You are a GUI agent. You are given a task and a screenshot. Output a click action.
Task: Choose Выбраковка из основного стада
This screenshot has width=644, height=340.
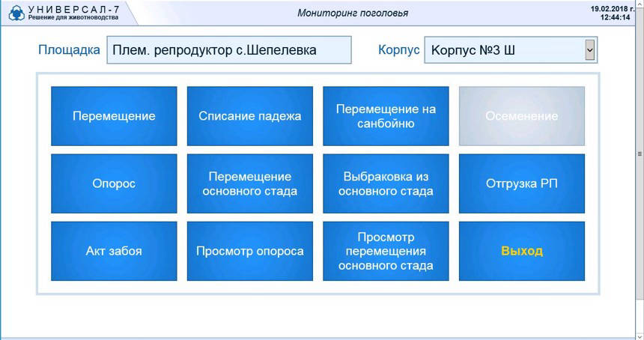[x=386, y=183]
